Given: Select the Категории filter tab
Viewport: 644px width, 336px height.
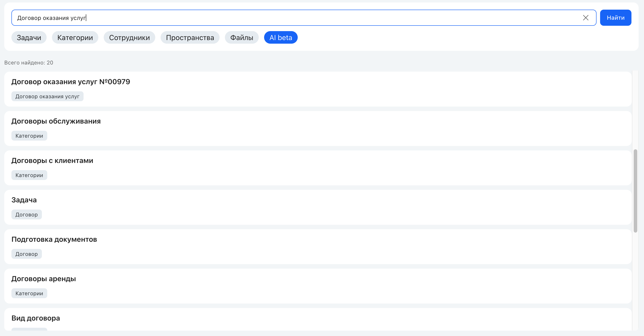Looking at the screenshot, I should pyautogui.click(x=75, y=37).
